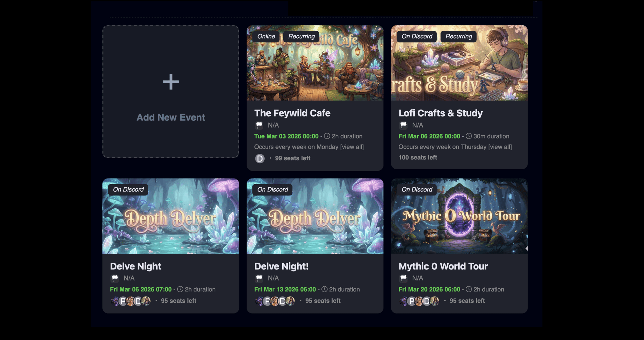
Task: Click the plus icon to add event
Action: pyautogui.click(x=171, y=82)
